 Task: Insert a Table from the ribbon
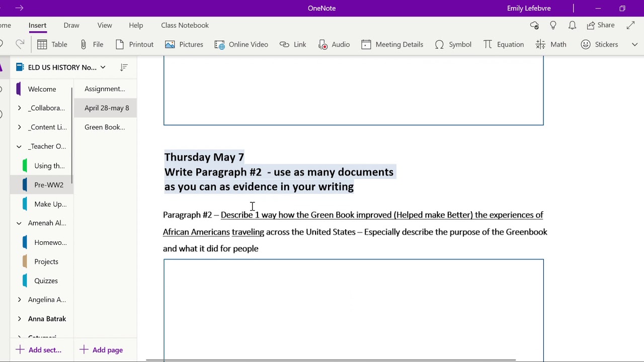[x=52, y=44]
